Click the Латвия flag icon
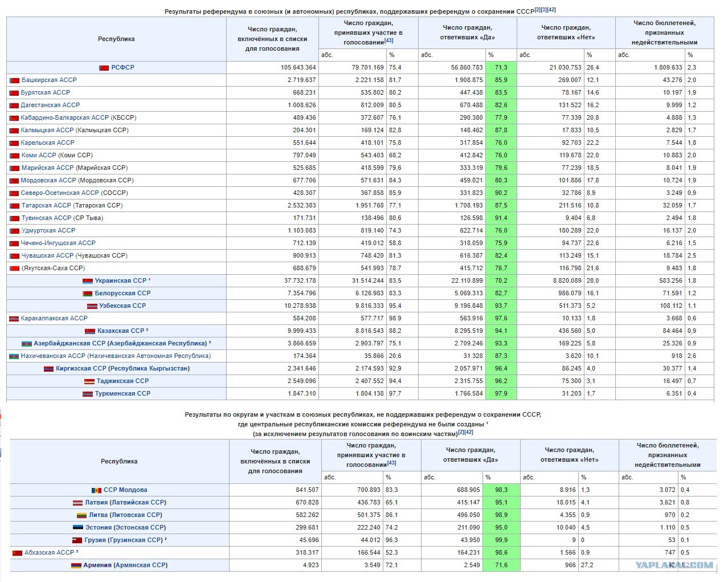Image resolution: width=728 pixels, height=582 pixels. tap(77, 503)
